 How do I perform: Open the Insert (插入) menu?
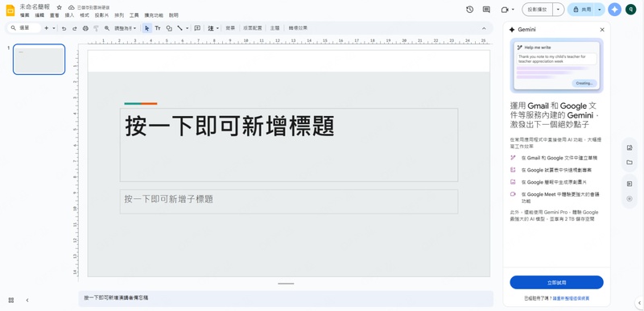69,15
